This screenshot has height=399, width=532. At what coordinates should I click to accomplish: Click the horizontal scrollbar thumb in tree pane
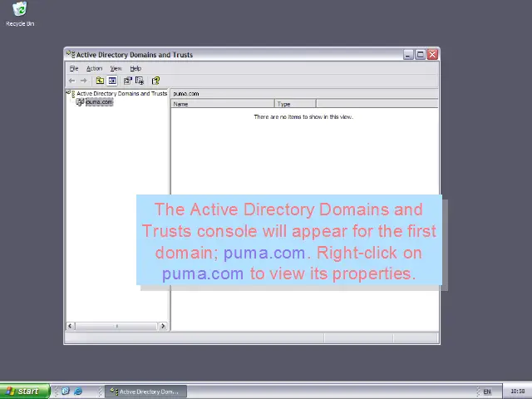click(x=116, y=326)
